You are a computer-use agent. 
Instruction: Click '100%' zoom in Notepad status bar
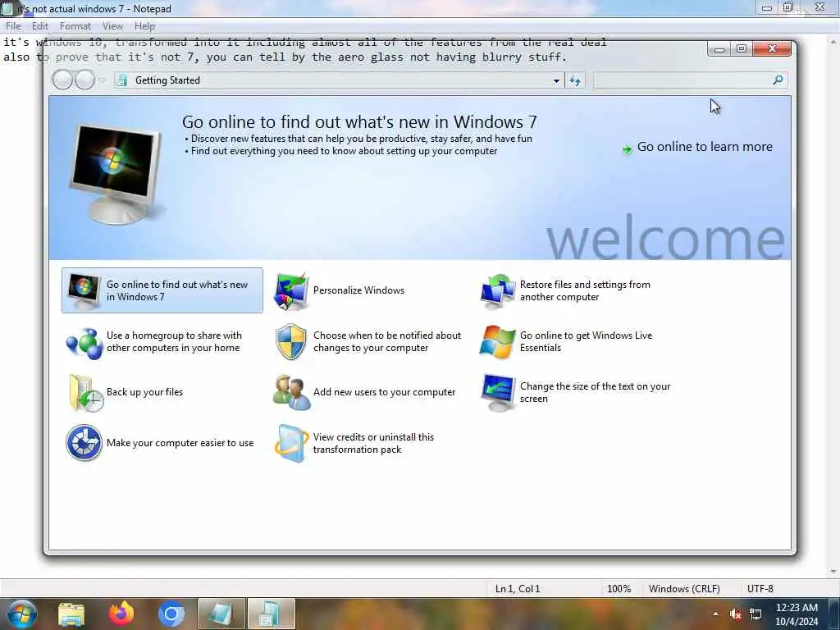[x=619, y=589]
